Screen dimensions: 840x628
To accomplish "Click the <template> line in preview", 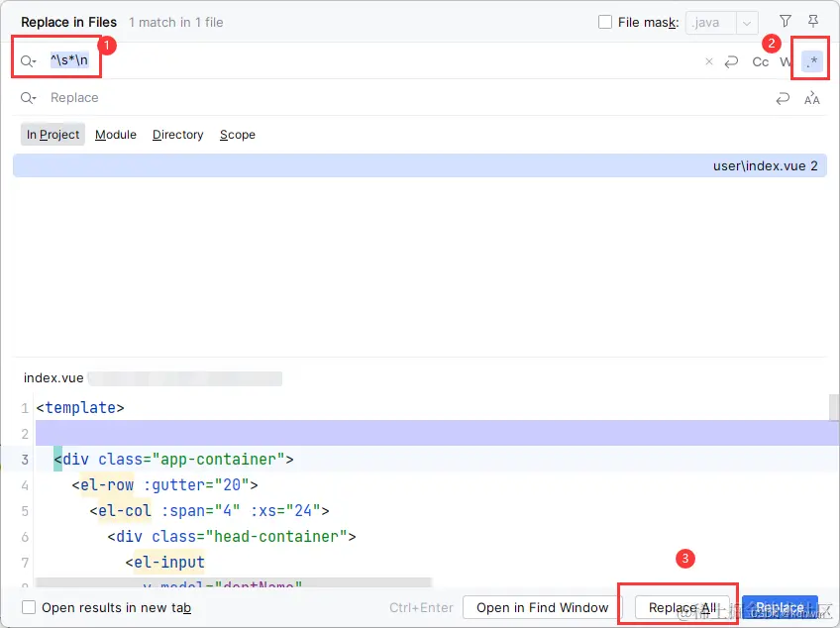I will click(x=80, y=408).
